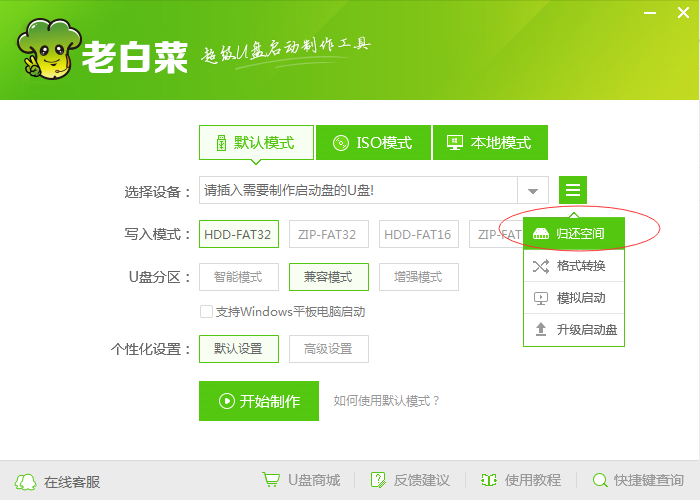Click the shuffle icon next to 格式转换

[541, 267]
